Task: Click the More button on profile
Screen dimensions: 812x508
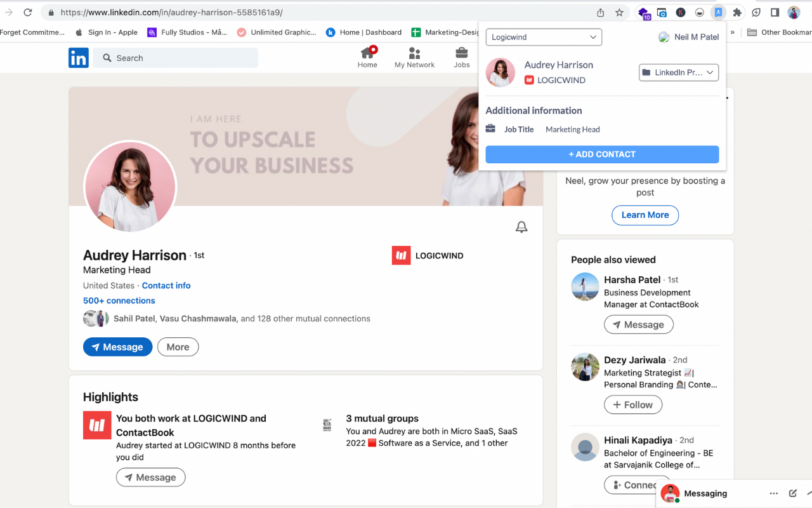Action: pyautogui.click(x=178, y=347)
